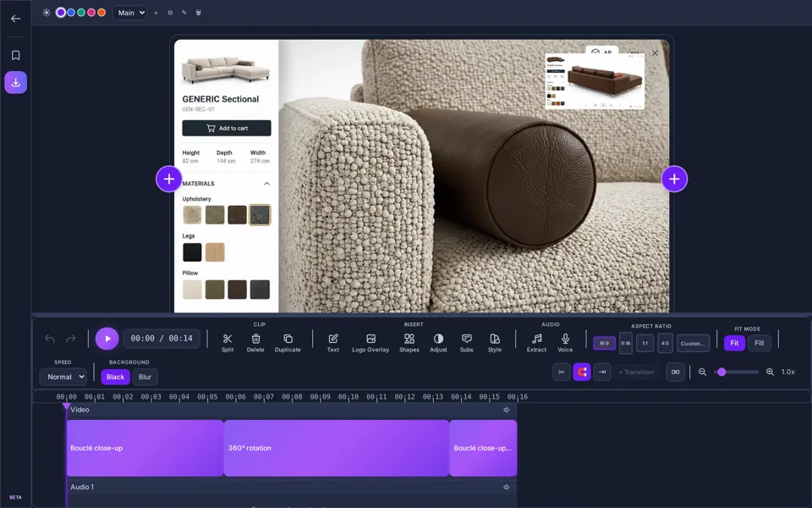The height and width of the screenshot is (508, 812).
Task: Close the preview overlay with X
Action: coord(655,52)
